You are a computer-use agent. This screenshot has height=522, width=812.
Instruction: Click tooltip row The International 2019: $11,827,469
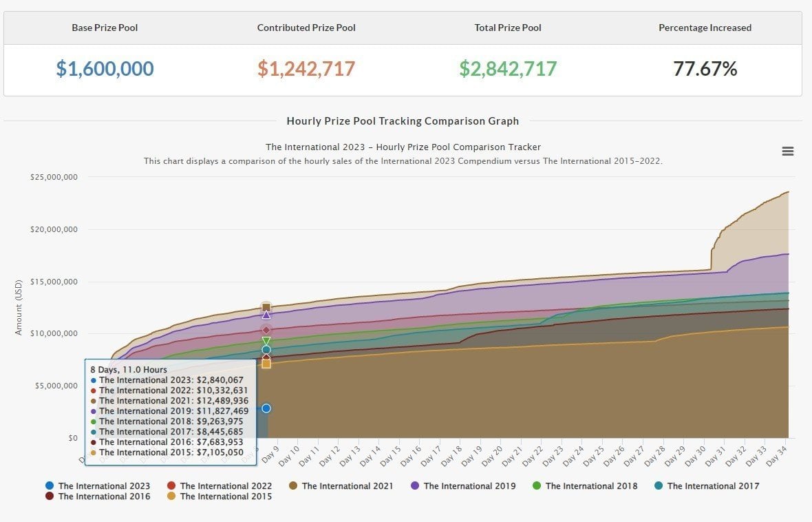point(169,411)
